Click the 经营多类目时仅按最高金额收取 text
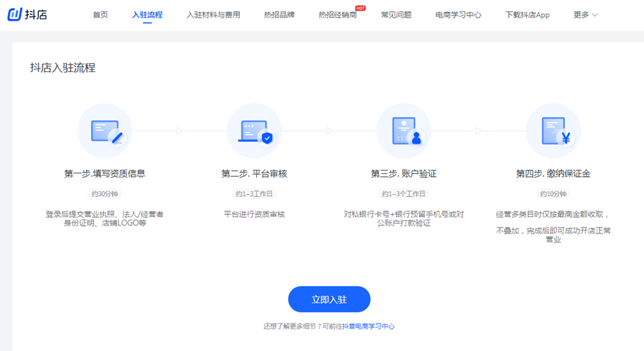Screen dimensions: 644x351 [x=553, y=214]
